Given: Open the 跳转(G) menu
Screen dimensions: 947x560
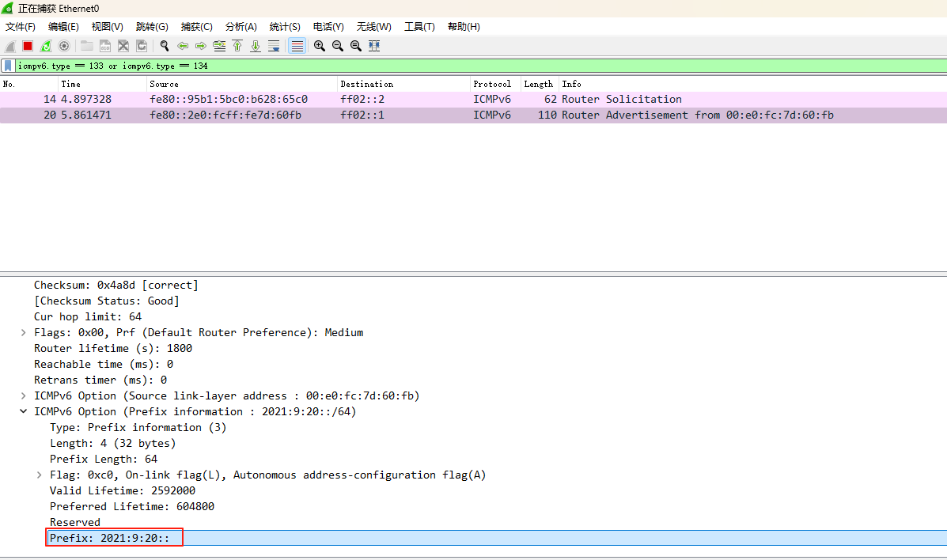Looking at the screenshot, I should coord(152,27).
